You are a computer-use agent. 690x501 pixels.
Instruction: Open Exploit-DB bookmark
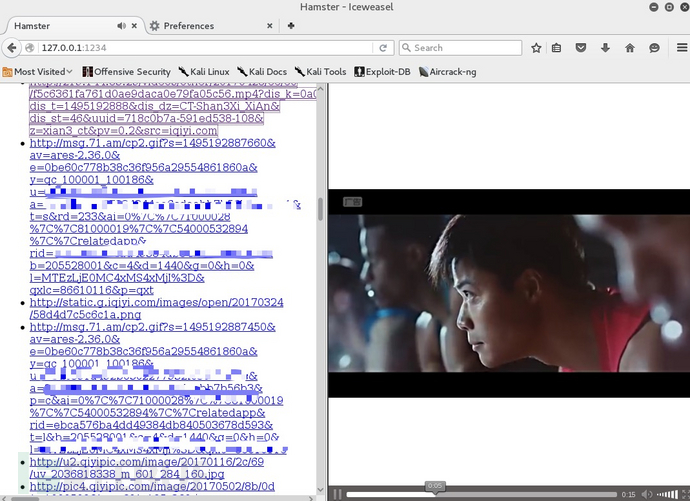(382, 72)
